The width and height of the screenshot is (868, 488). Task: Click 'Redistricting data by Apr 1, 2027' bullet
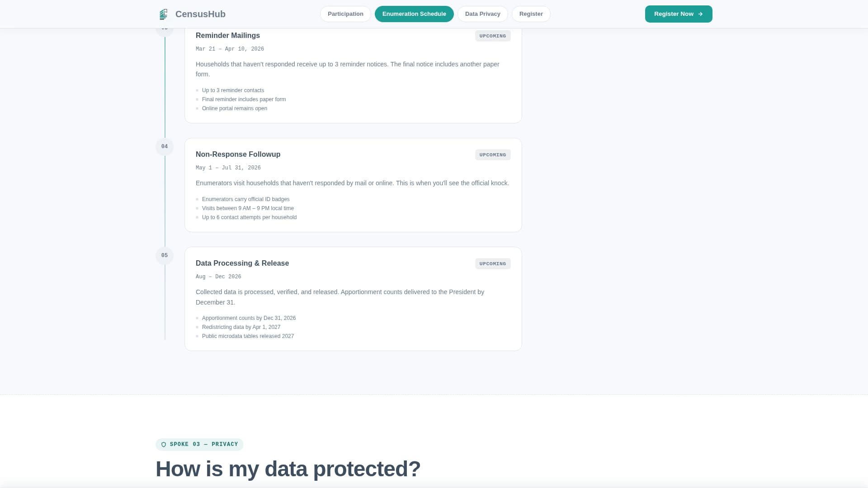point(241,327)
